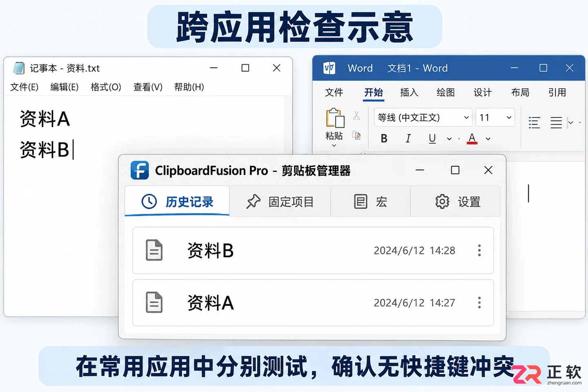Click the document icon of 资料B entry

[x=154, y=250]
